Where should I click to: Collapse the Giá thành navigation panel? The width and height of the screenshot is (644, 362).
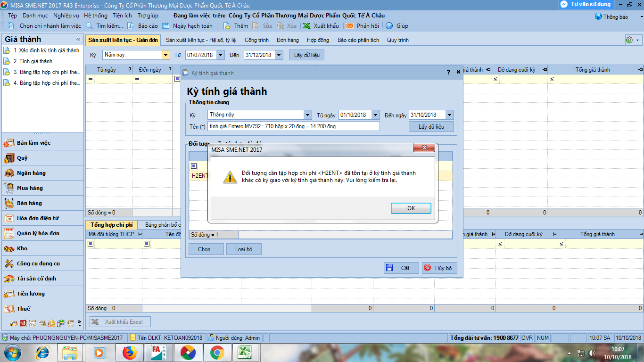(x=78, y=40)
